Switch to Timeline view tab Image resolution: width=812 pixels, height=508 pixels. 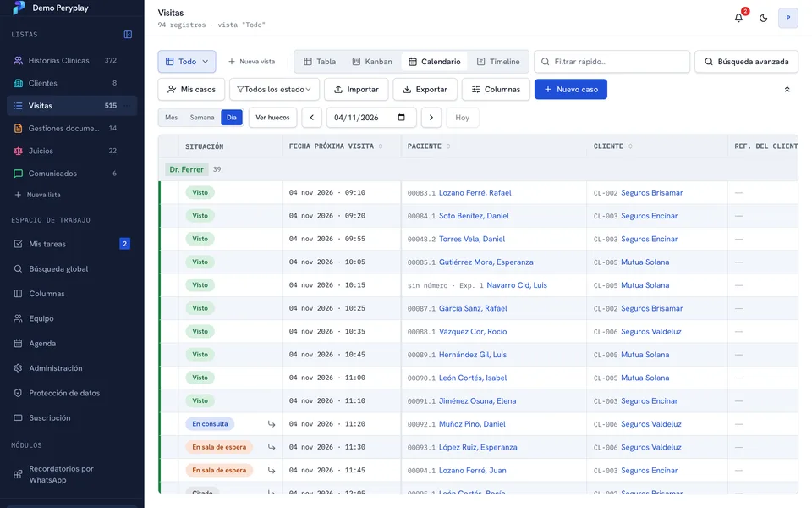(x=498, y=62)
